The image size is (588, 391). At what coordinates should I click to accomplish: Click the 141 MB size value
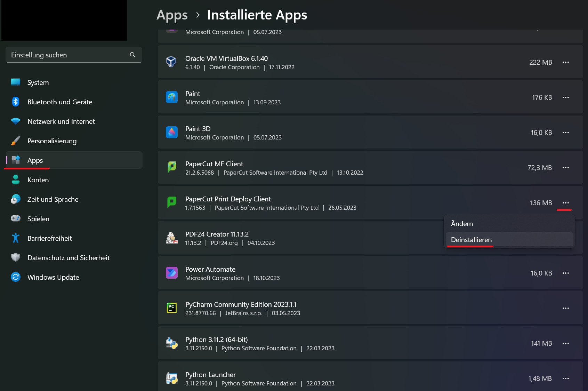(x=541, y=343)
